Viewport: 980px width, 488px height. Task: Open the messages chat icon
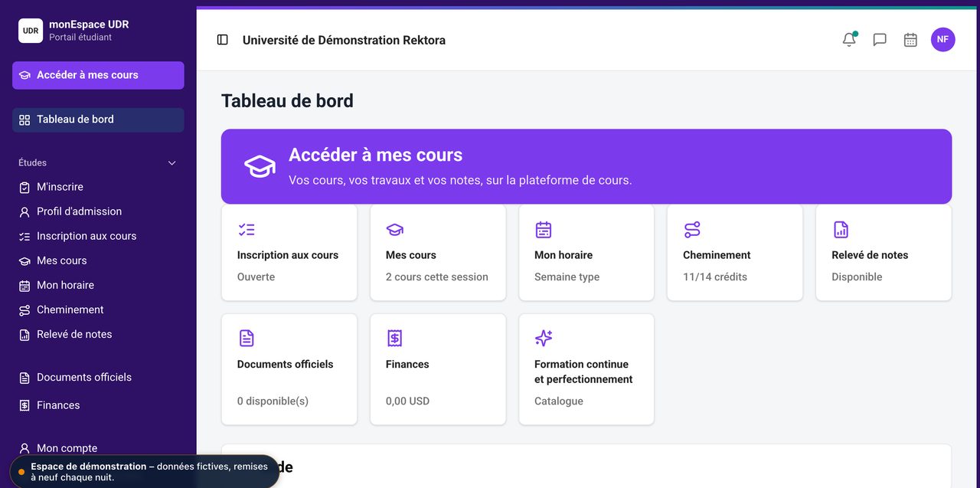tap(880, 40)
